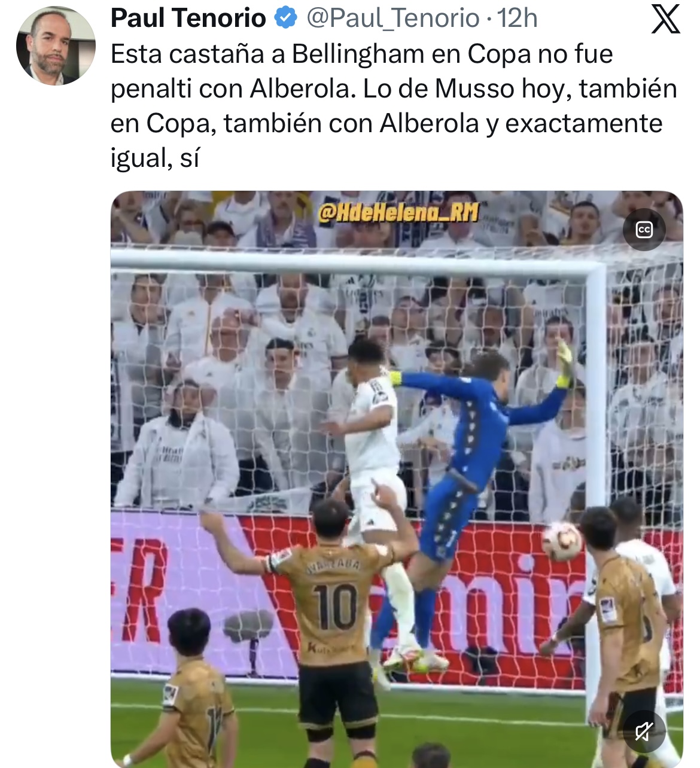Unmute the video with speaker icon
The height and width of the screenshot is (768, 700).
644,731
